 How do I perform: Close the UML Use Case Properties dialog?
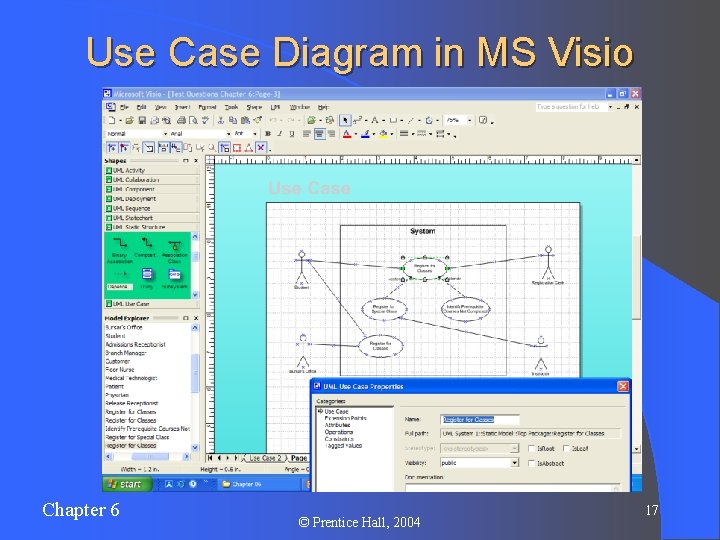pos(623,387)
